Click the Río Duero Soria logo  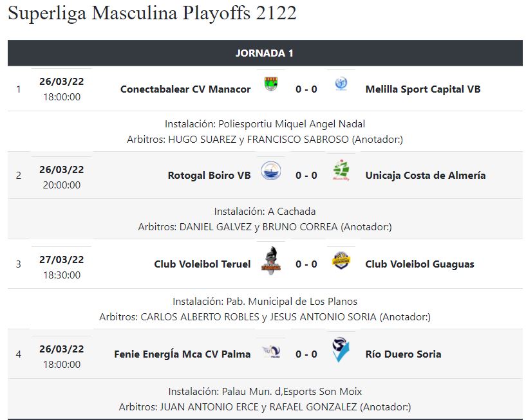point(341,351)
